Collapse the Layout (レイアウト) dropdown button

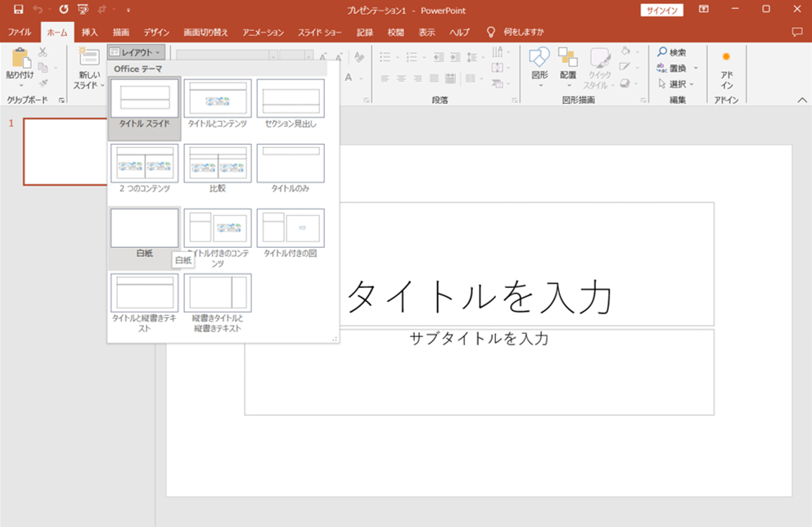point(136,52)
